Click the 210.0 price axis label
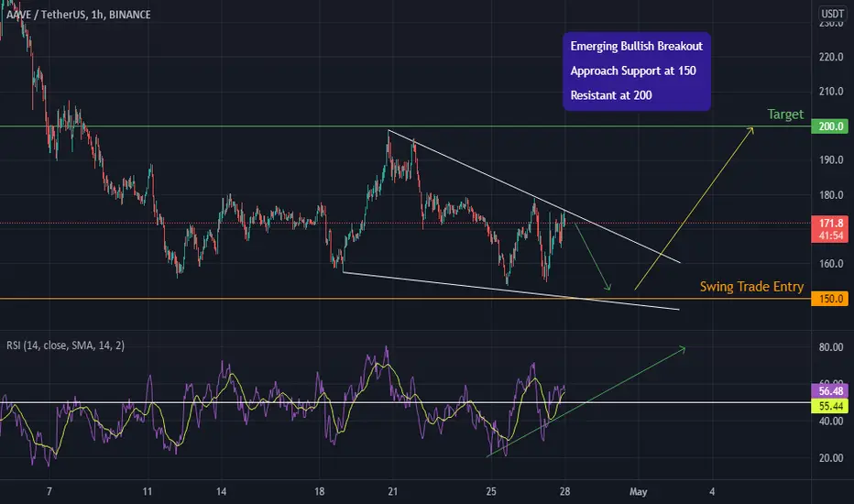This screenshot has height=504, width=854. click(830, 91)
